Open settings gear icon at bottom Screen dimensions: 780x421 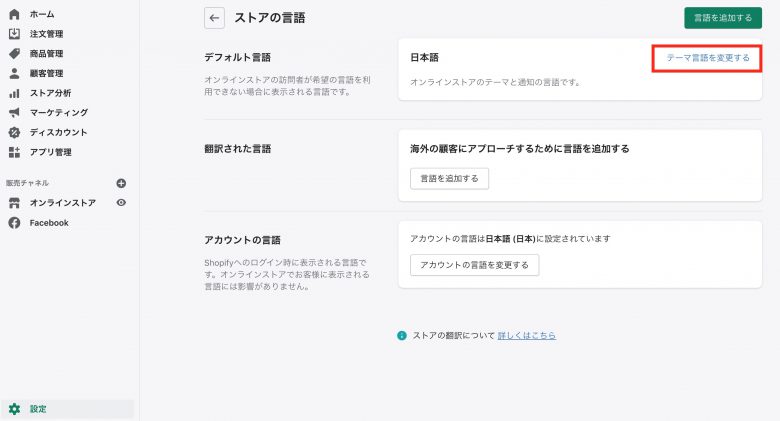coord(14,409)
